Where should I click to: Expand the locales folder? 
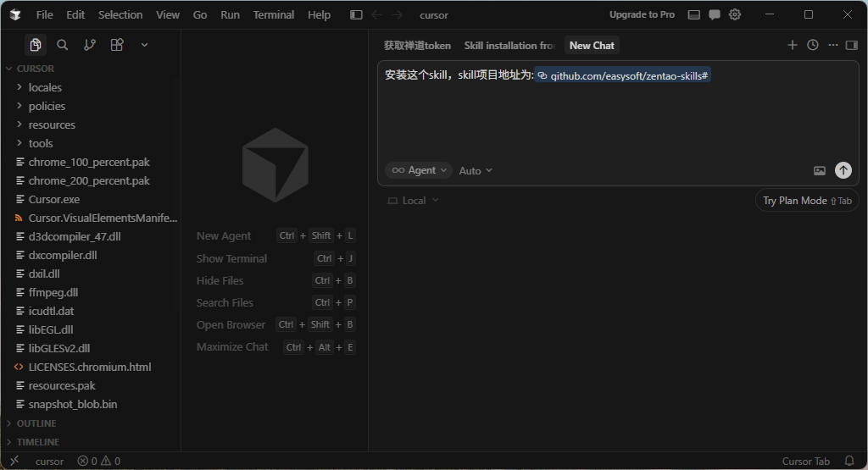pyautogui.click(x=90, y=87)
